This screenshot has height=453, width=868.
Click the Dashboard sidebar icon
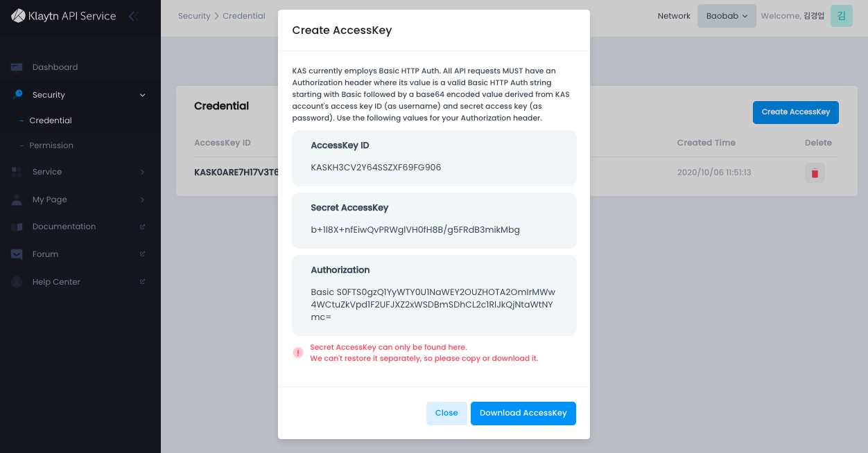click(17, 67)
